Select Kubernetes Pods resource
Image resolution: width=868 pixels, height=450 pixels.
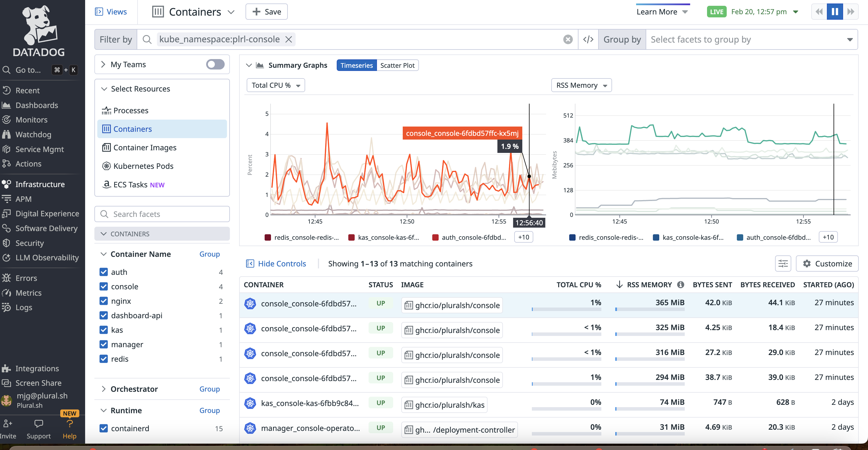click(x=162, y=166)
